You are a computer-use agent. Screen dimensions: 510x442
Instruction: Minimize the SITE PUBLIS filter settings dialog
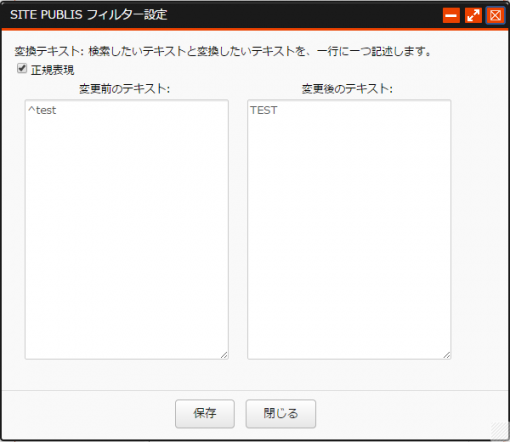pyautogui.click(x=451, y=15)
